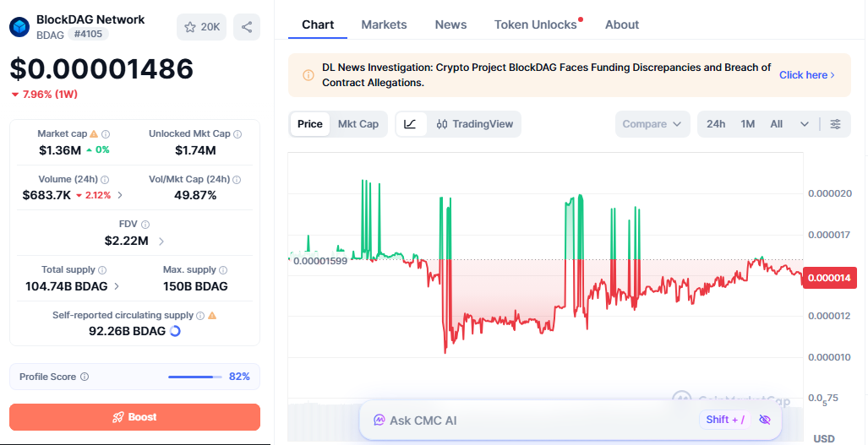Image resolution: width=868 pixels, height=445 pixels.
Task: Set chart range to 1M
Action: pos(748,124)
